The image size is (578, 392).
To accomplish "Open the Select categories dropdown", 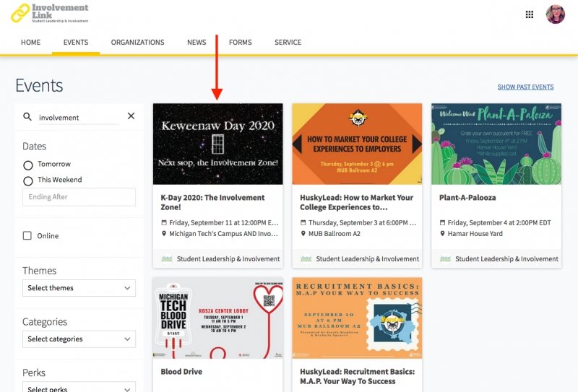I will 79,339.
